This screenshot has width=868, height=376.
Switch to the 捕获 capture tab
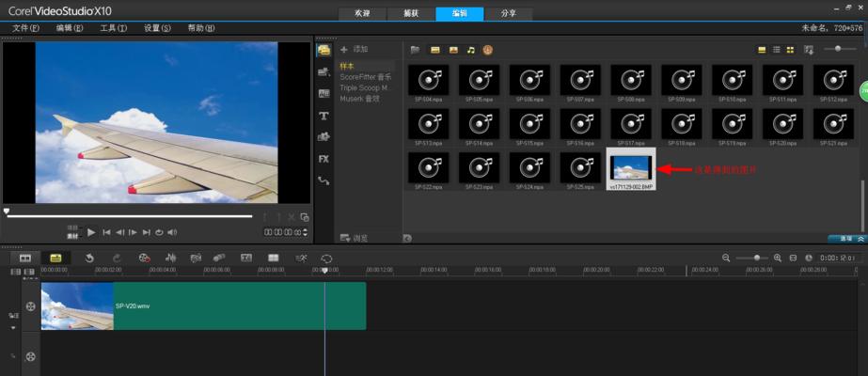point(411,14)
